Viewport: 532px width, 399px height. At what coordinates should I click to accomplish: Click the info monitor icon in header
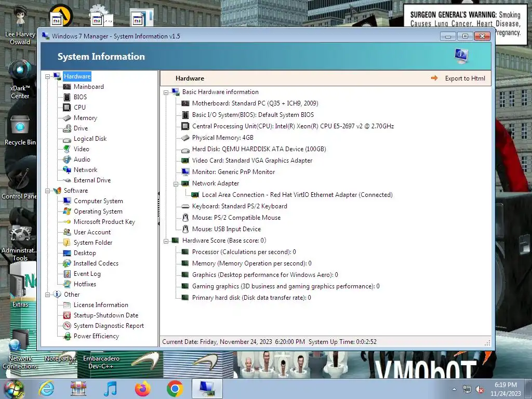coord(461,56)
